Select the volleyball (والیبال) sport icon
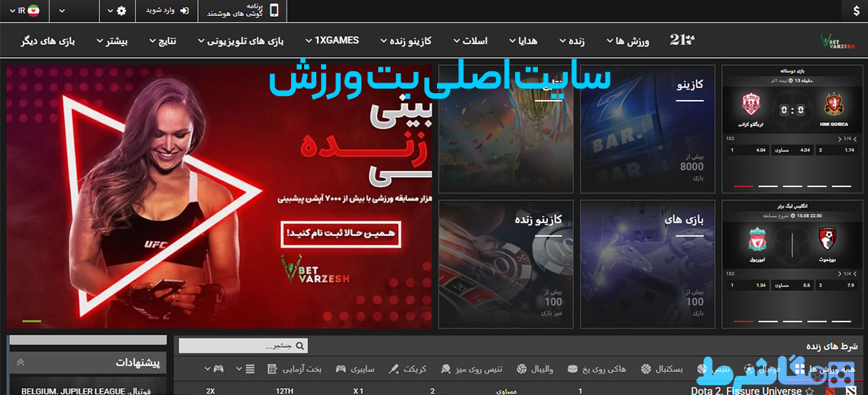 521,368
